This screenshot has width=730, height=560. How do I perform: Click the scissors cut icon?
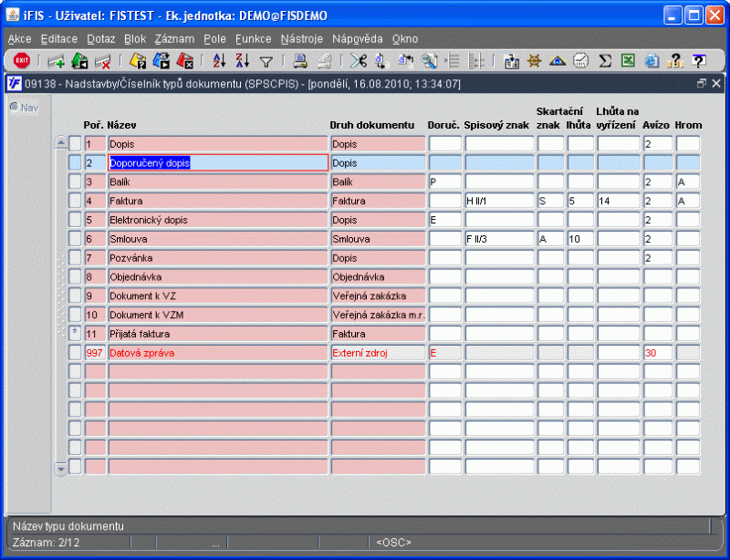click(359, 61)
